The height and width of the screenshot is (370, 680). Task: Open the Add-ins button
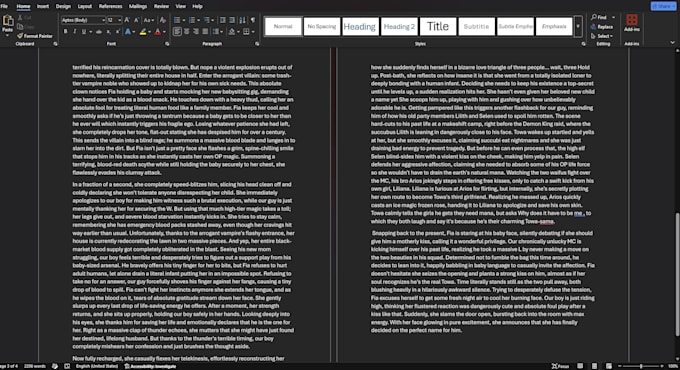[x=631, y=23]
